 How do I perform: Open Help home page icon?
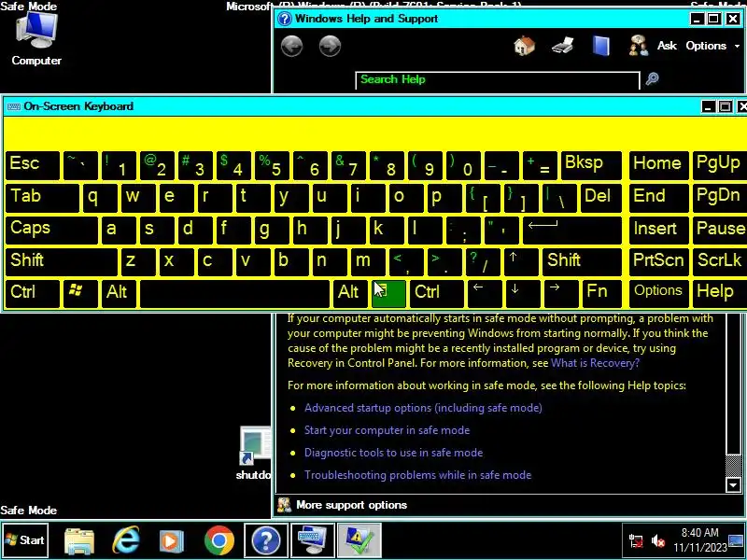point(524,46)
